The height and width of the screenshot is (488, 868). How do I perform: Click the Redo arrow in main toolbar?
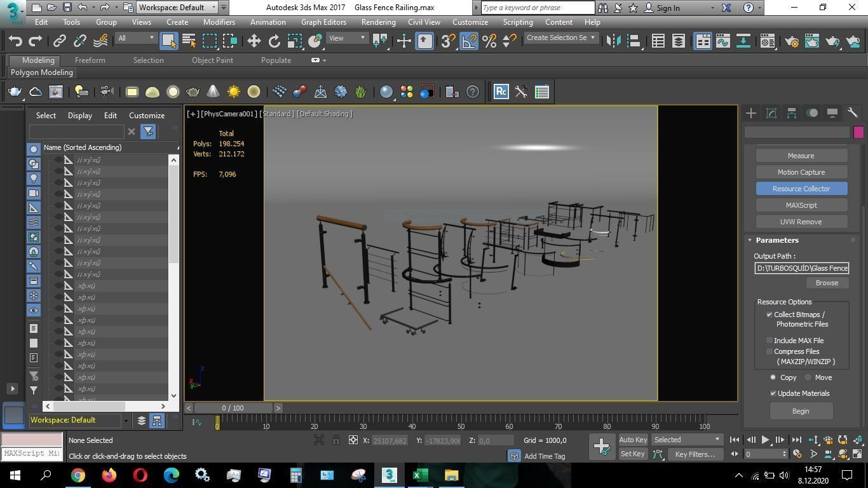pyautogui.click(x=36, y=41)
